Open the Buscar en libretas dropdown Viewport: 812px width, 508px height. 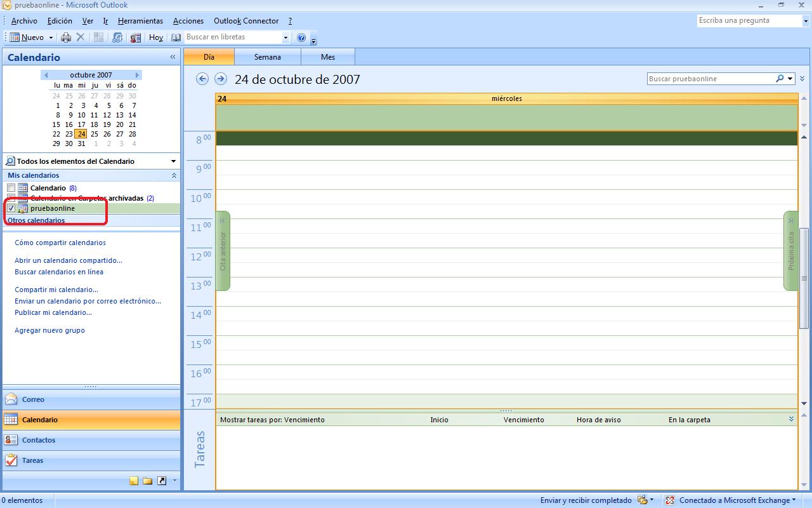[x=285, y=37]
